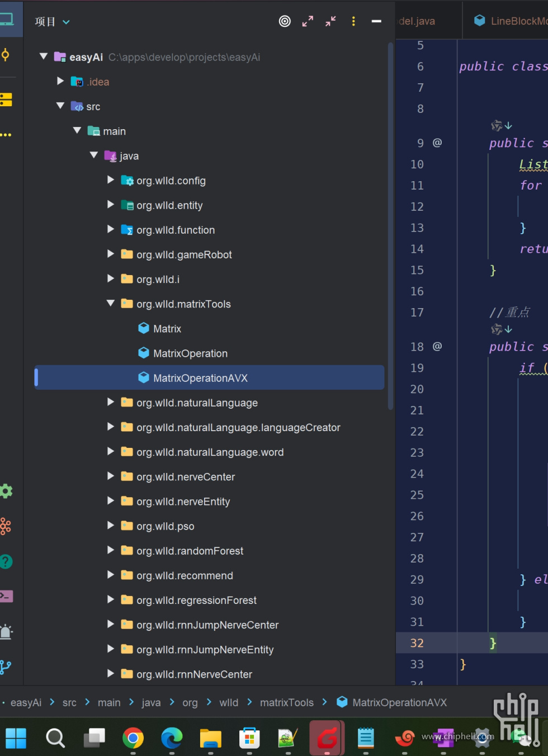Viewport: 548px width, 756px height.
Task: Collapse the java source folder
Action: point(93,155)
